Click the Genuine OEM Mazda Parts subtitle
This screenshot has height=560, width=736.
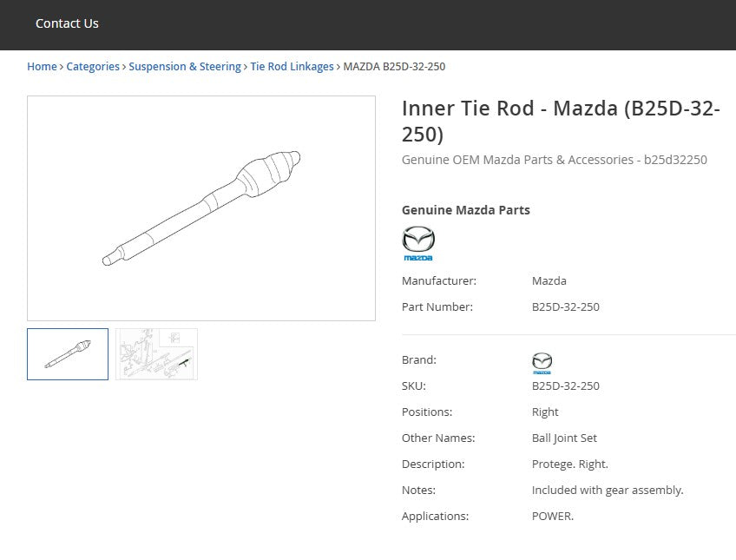tap(555, 160)
